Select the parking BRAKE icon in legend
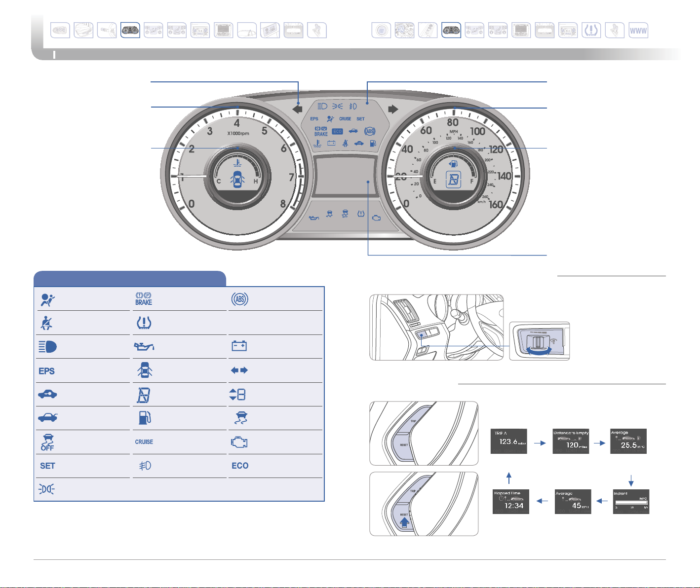Image resolution: width=700 pixels, height=588 pixels. point(144,299)
